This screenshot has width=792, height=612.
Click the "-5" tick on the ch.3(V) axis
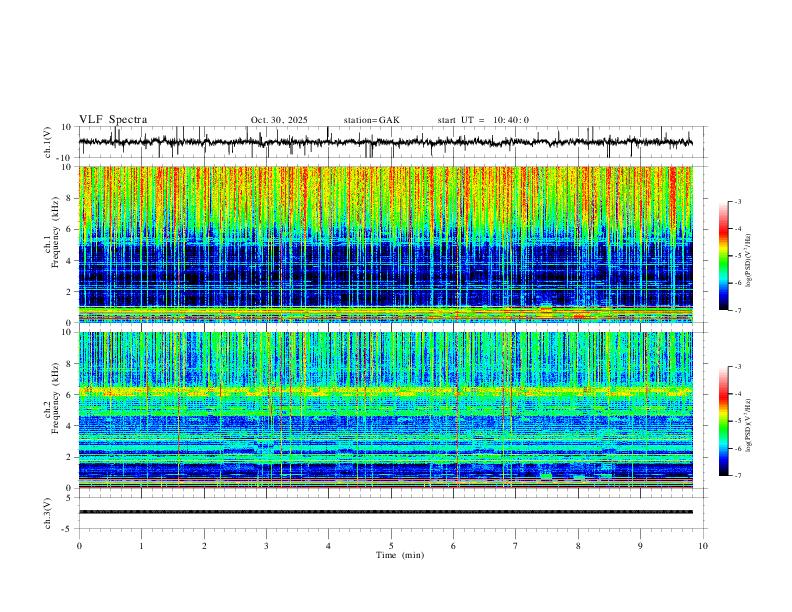68,529
